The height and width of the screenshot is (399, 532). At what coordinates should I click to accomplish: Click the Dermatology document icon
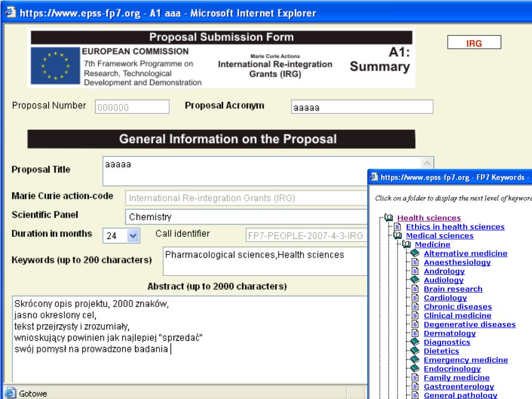tap(415, 333)
